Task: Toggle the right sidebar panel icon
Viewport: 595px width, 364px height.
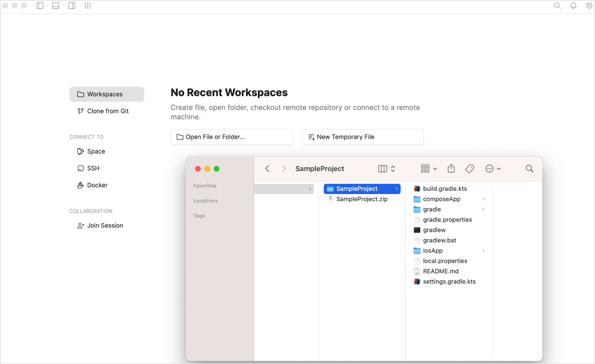Action: [72, 6]
